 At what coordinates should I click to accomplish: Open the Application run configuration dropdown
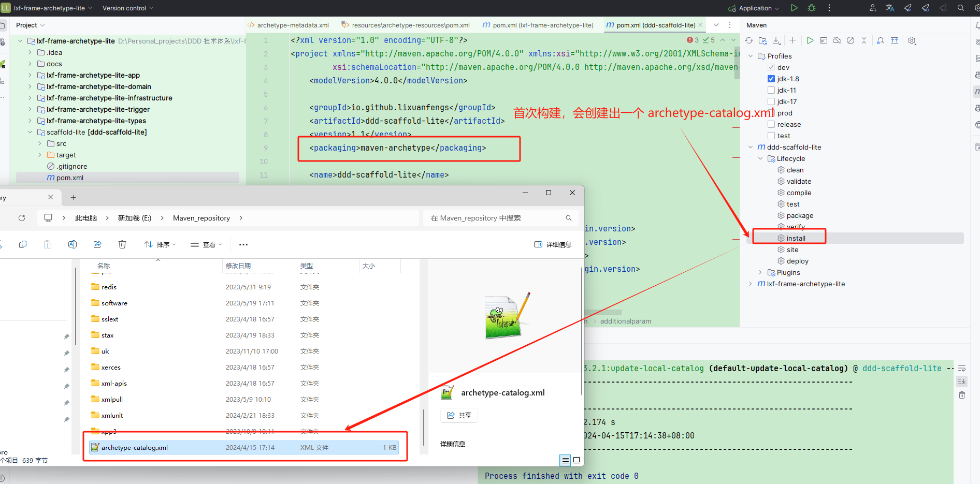click(x=754, y=8)
